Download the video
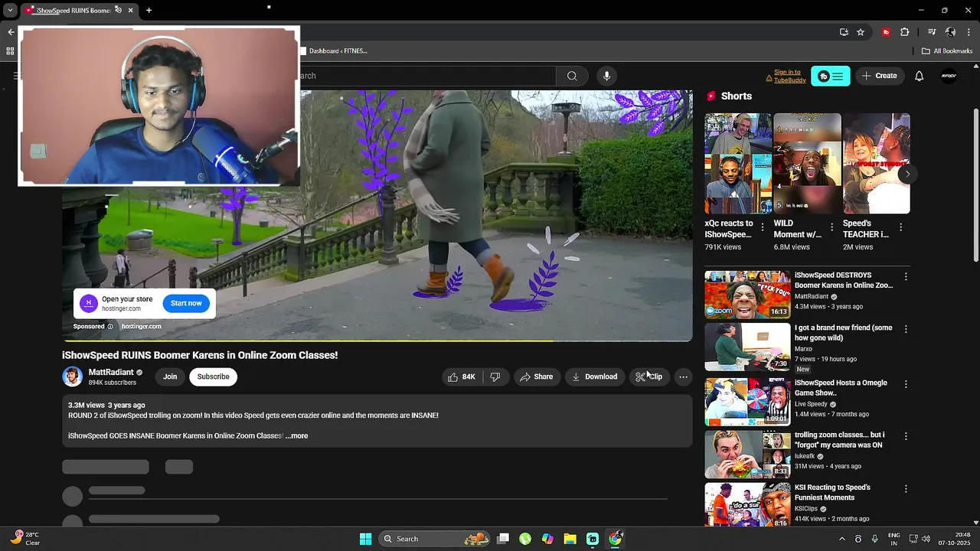Screen dimensions: 980x551 coord(594,377)
